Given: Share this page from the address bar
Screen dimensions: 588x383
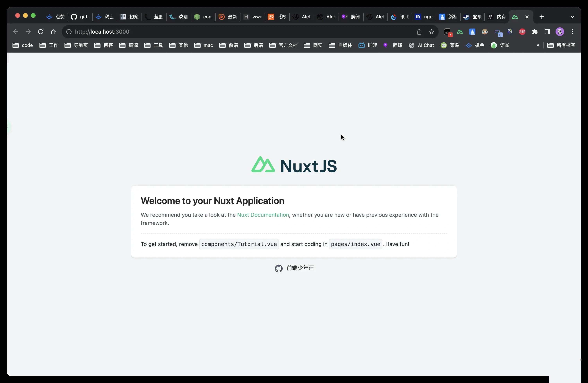Looking at the screenshot, I should [419, 32].
